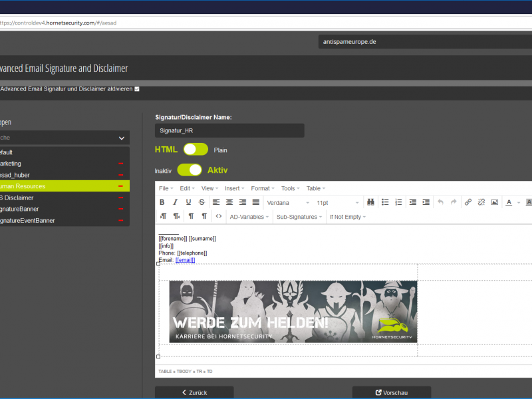Align text right
532x399 pixels.
[x=243, y=202]
